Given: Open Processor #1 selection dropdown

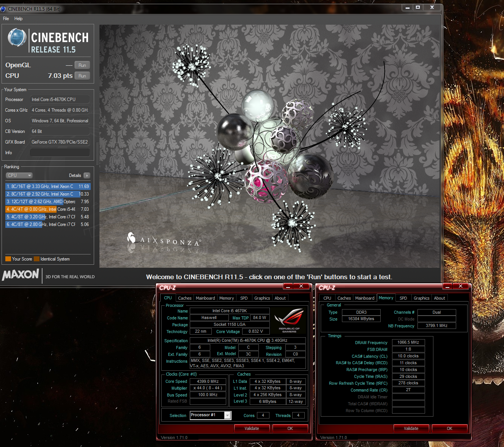Looking at the screenshot, I should (210, 415).
